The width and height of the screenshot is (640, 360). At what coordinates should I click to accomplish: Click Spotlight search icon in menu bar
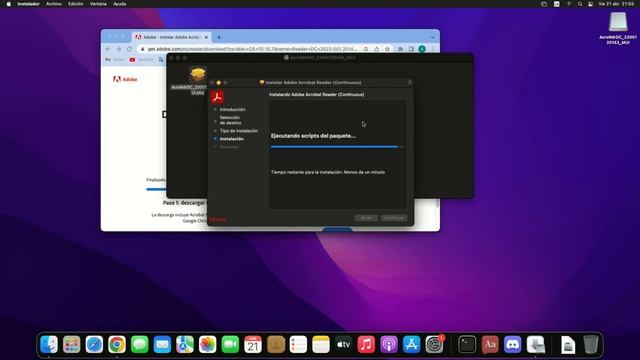[580, 4]
